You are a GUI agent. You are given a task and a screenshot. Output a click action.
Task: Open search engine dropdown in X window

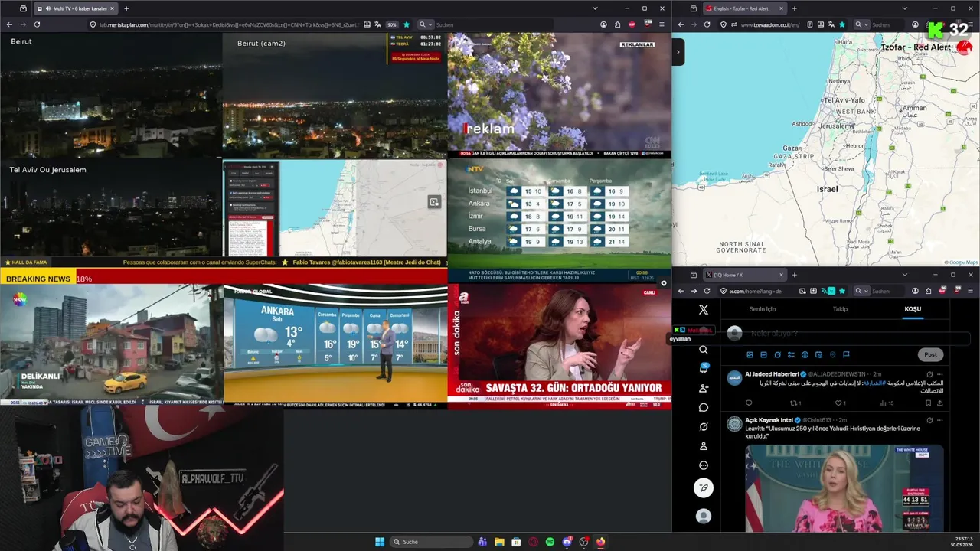click(x=861, y=291)
